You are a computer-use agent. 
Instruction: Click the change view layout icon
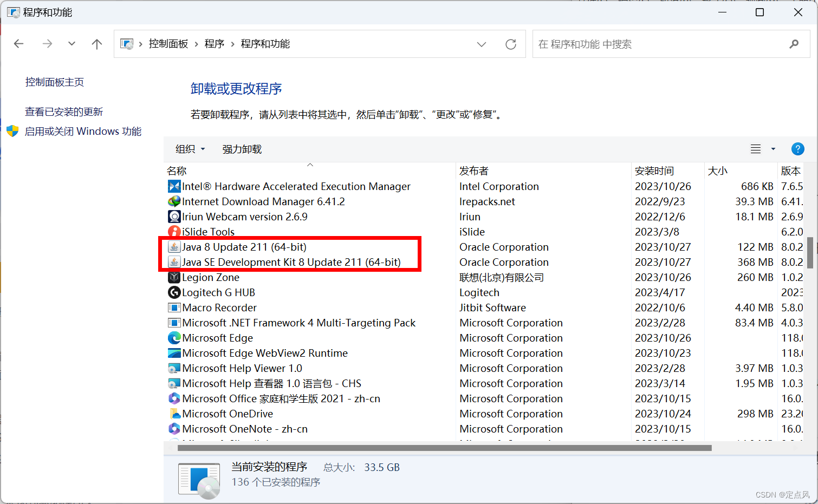coord(756,149)
